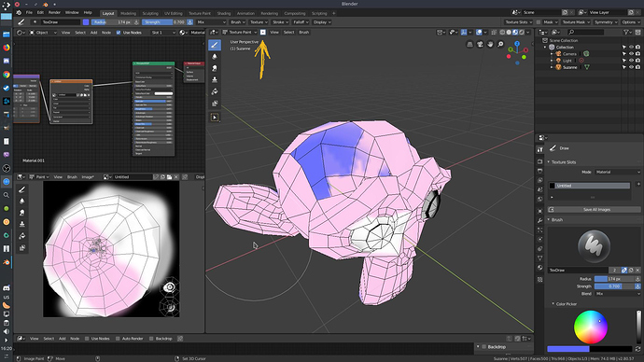Switch to the Shading workspace tab
This screenshot has height=362, width=644.
pyautogui.click(x=224, y=13)
